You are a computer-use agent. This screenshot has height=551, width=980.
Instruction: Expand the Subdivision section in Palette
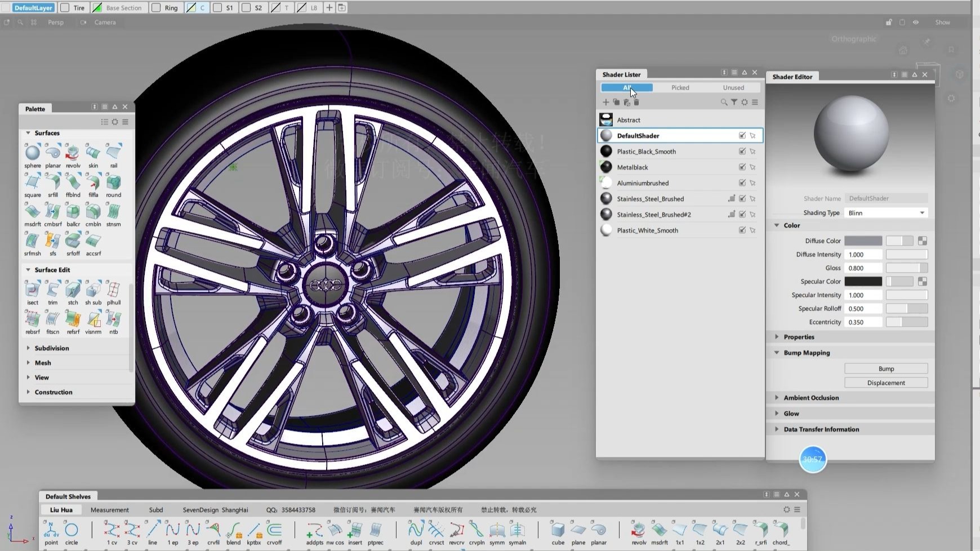(x=51, y=348)
